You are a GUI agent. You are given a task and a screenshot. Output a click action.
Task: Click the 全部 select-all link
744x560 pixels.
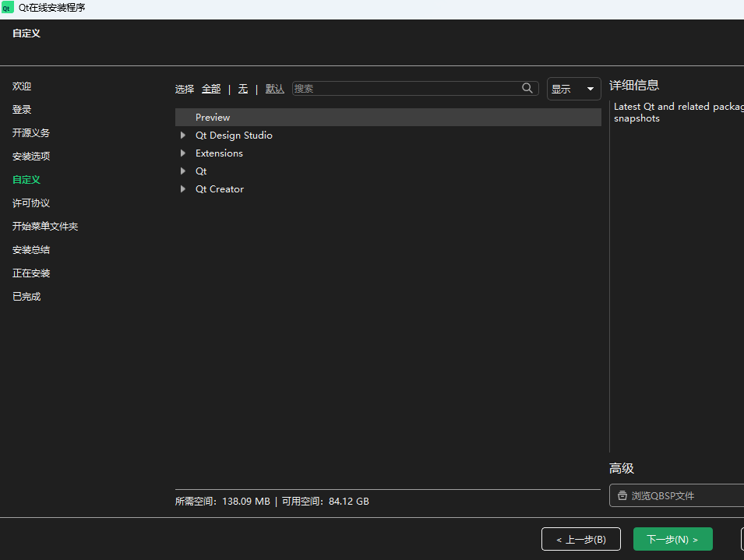pos(211,89)
